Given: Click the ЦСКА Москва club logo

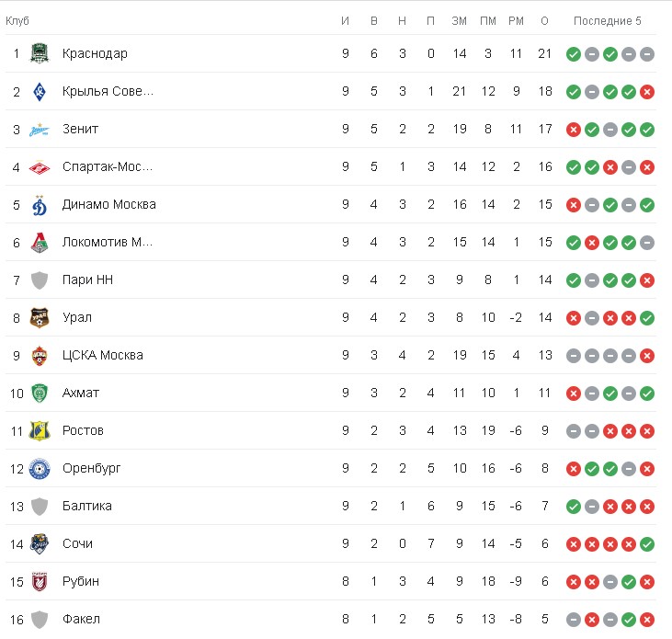Looking at the screenshot, I should point(40,355).
